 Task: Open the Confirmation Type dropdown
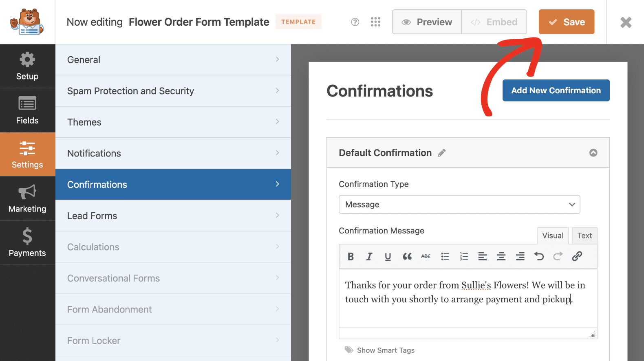click(459, 205)
